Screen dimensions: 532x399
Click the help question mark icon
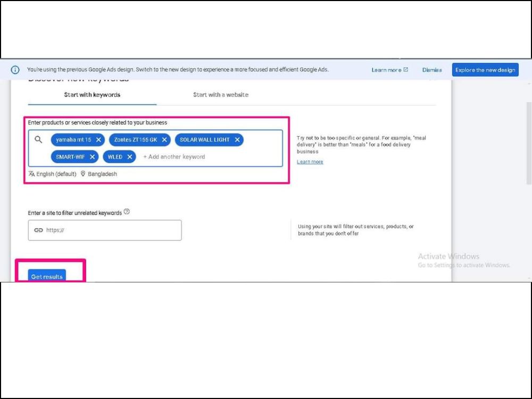(127, 212)
